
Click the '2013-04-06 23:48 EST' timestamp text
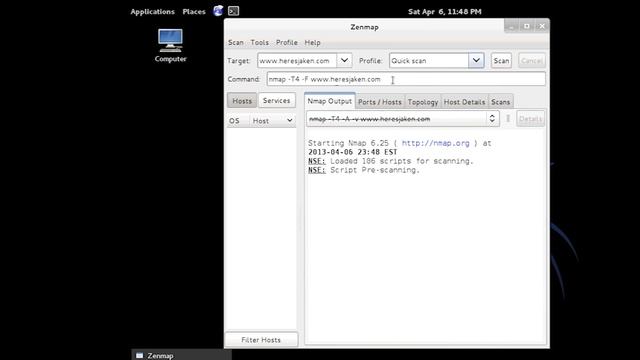pyautogui.click(x=353, y=152)
